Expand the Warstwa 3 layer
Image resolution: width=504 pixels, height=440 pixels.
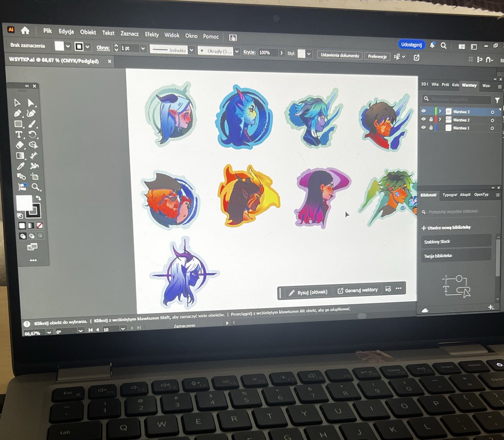[440, 111]
